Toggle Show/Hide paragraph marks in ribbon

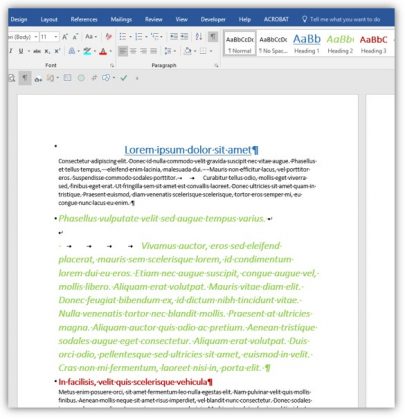tap(213, 36)
